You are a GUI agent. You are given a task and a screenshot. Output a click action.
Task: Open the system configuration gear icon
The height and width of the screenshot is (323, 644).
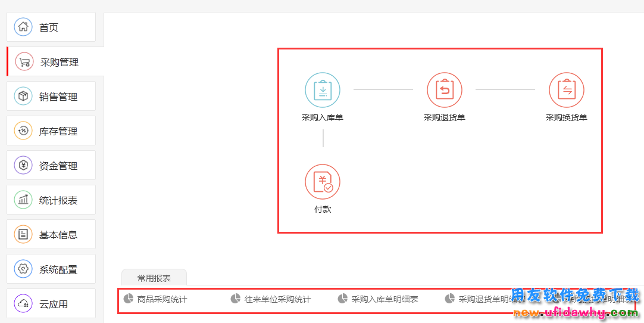click(x=23, y=269)
